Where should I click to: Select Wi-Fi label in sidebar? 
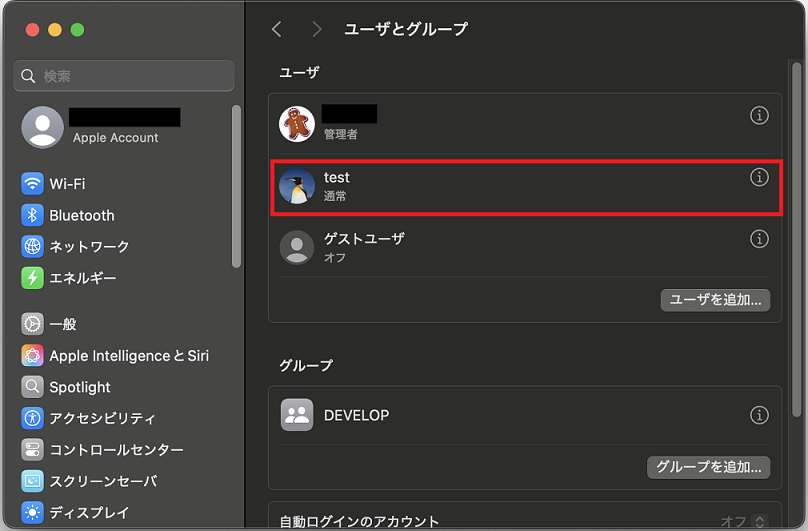[x=68, y=184]
